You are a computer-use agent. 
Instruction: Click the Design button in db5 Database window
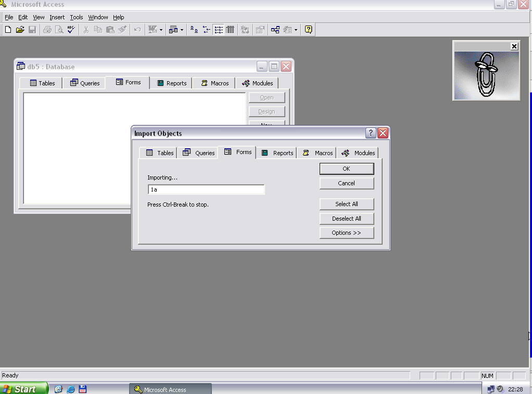click(x=267, y=112)
